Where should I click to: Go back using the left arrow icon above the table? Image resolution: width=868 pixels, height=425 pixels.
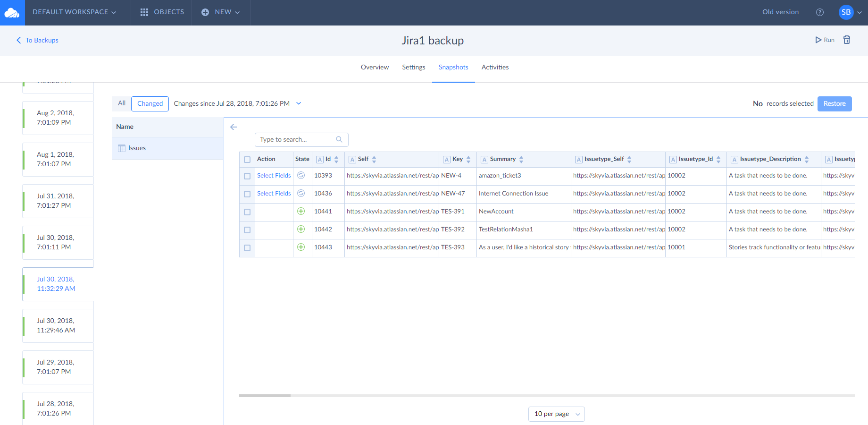tap(234, 127)
